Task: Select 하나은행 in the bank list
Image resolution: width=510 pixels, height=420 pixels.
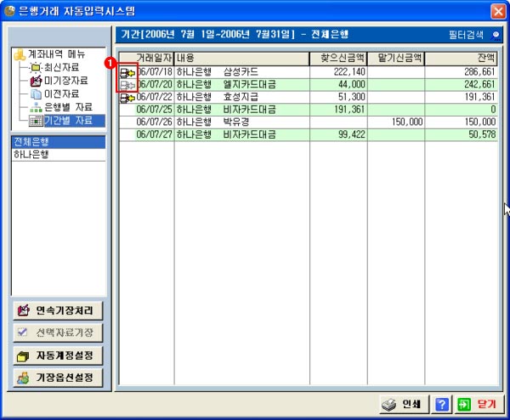Action: 59,155
